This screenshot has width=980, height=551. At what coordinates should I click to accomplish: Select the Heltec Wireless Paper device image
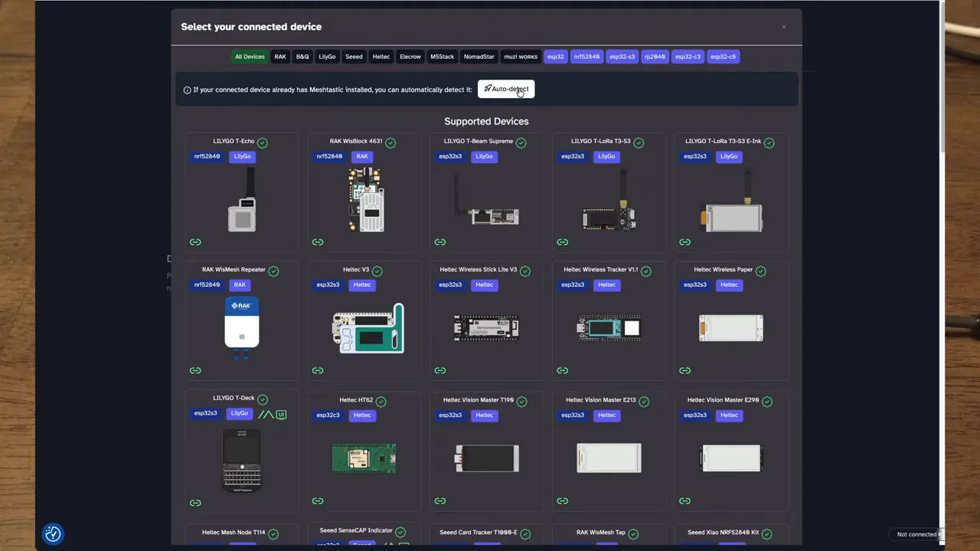pos(731,328)
